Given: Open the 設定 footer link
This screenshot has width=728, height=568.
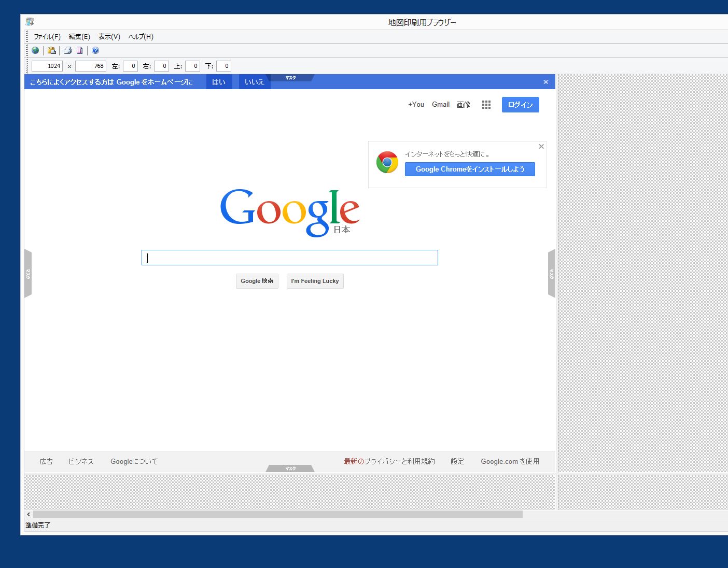Looking at the screenshot, I should pos(457,461).
